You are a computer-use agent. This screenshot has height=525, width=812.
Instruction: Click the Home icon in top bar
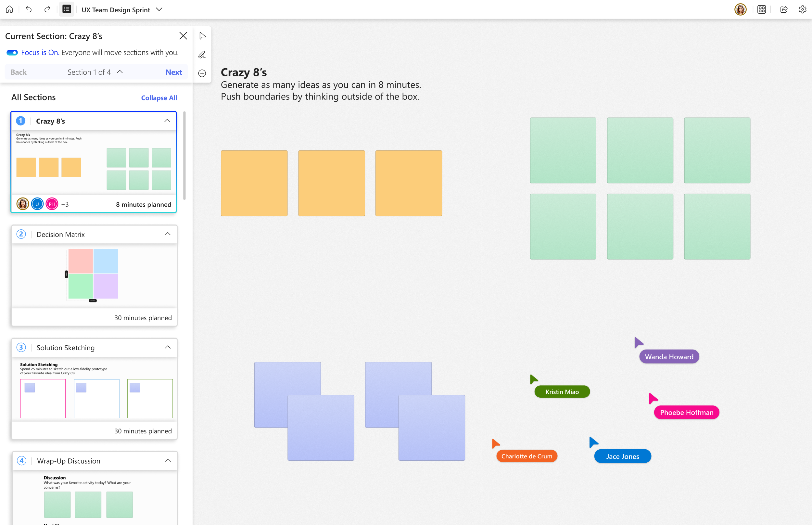(9, 9)
